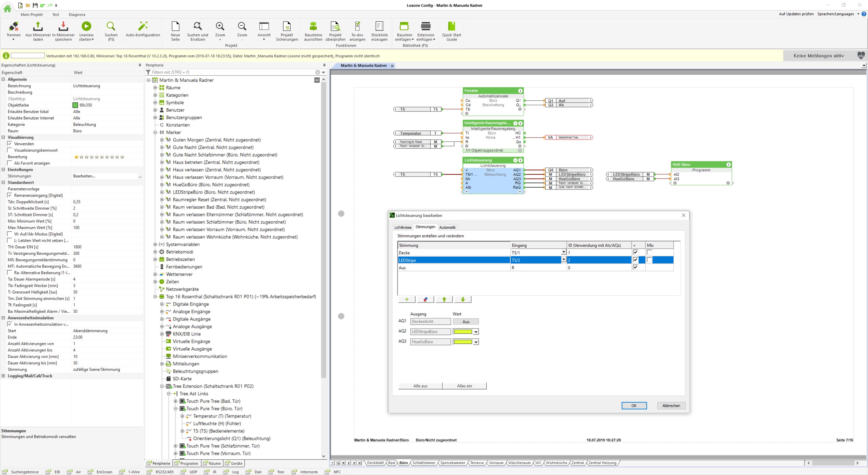Click OK in Lichtsteuerung dialog
The width and height of the screenshot is (868, 475).
(633, 406)
